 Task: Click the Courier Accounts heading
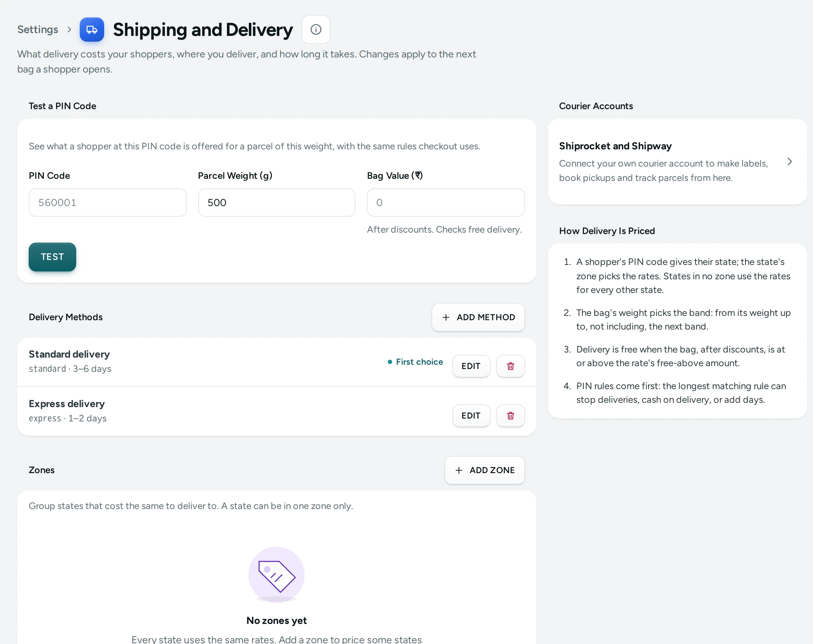click(596, 106)
